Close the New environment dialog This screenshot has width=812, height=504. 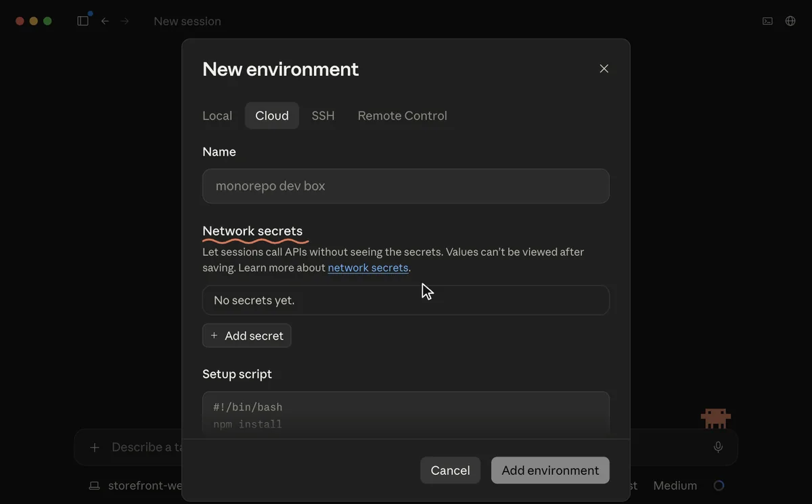tap(604, 68)
